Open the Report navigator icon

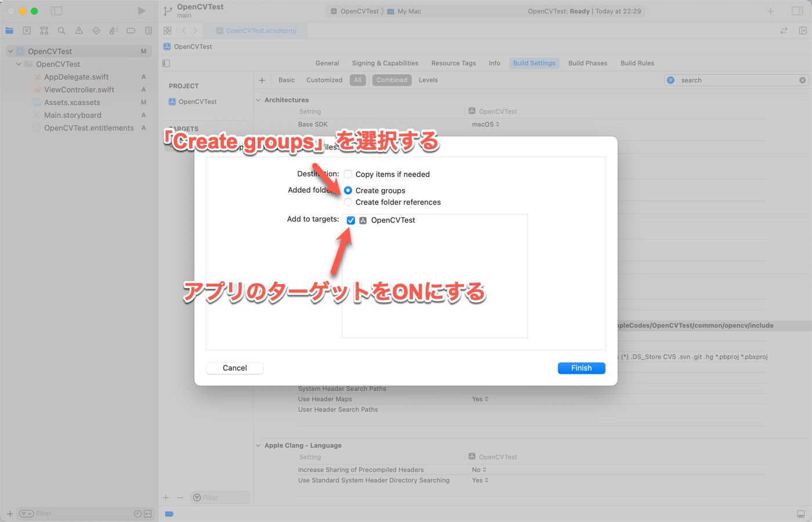click(x=148, y=31)
